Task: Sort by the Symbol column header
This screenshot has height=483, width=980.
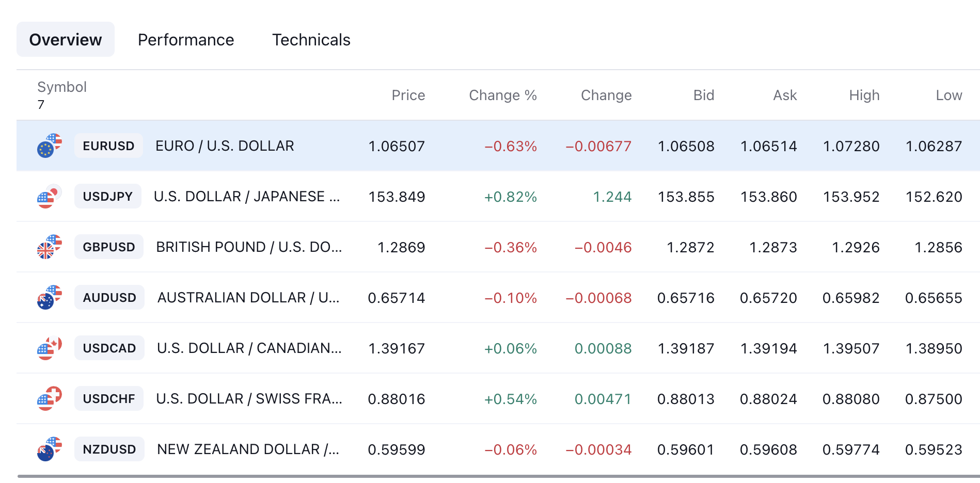Action: (62, 87)
